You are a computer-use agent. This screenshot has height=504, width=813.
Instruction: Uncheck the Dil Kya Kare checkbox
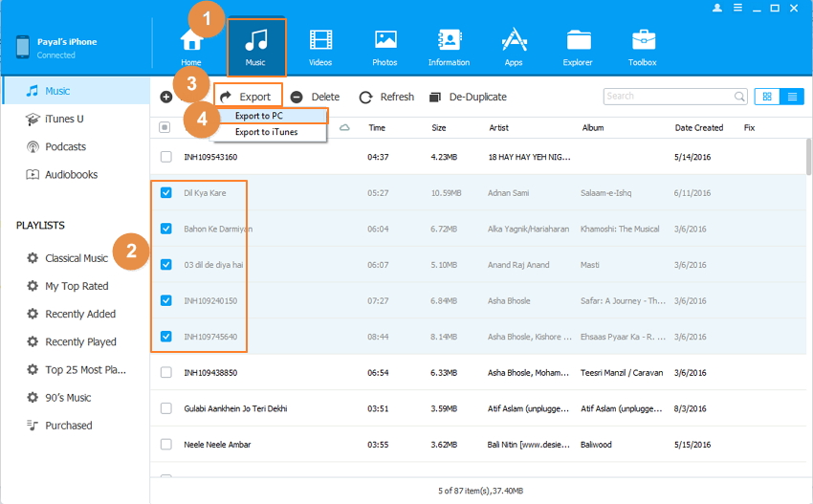pyautogui.click(x=166, y=192)
